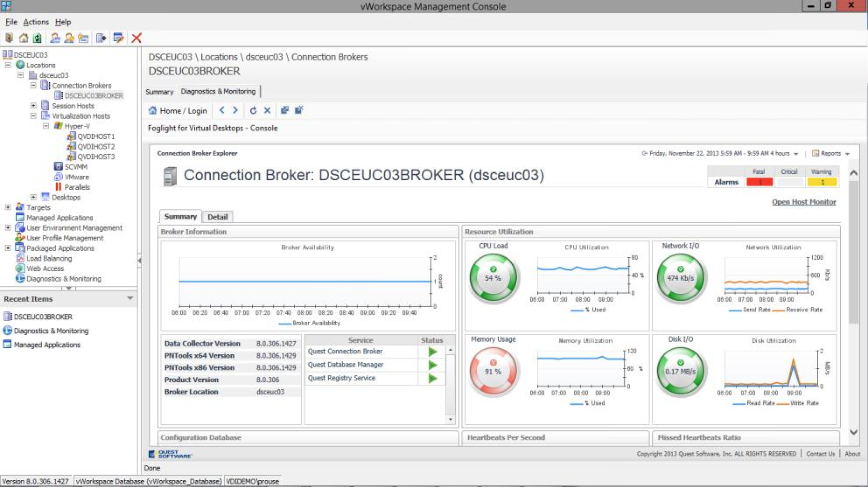
Task: Click Home / Login button
Action: point(178,111)
